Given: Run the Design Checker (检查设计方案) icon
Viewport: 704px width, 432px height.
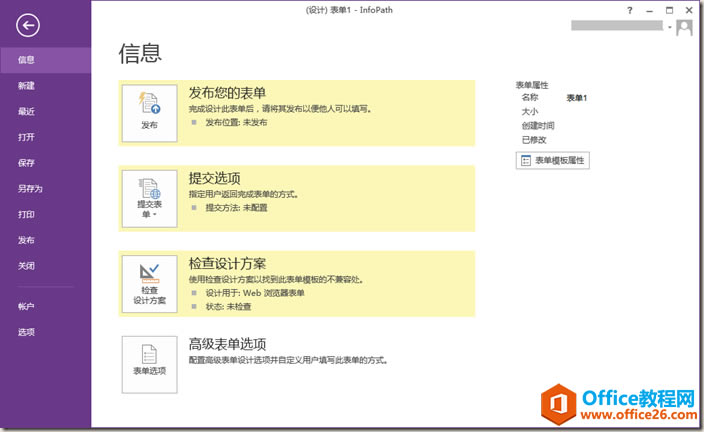Looking at the screenshot, I should (x=149, y=283).
